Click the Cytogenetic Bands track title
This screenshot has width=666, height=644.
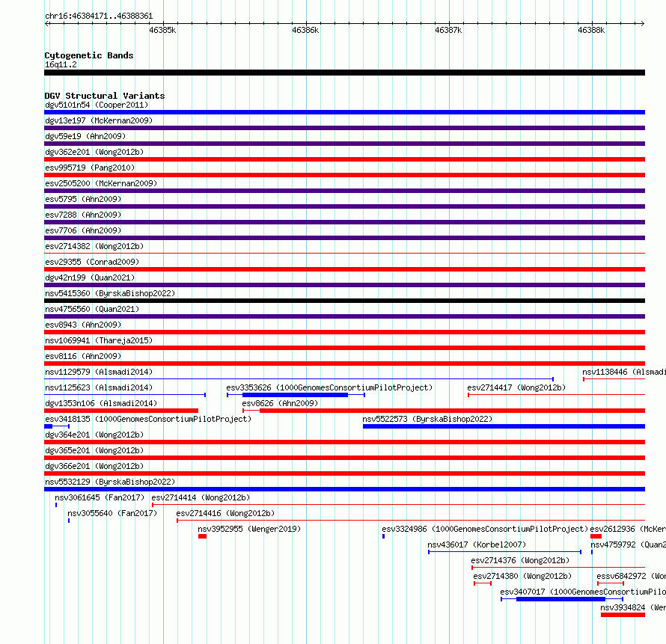point(89,55)
